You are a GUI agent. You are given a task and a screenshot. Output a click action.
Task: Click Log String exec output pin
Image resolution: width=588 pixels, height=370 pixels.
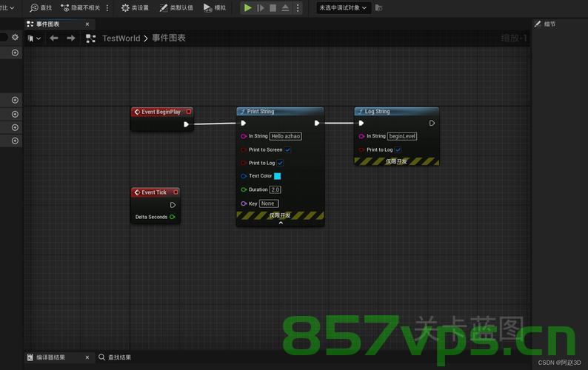tap(432, 123)
